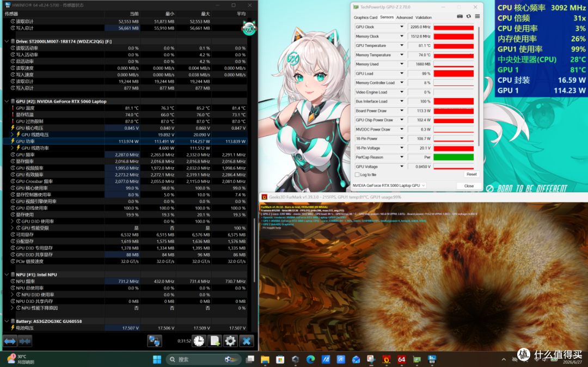Select GPU 功率 row in HWiNFO
The image size is (588, 367).
click(x=125, y=142)
